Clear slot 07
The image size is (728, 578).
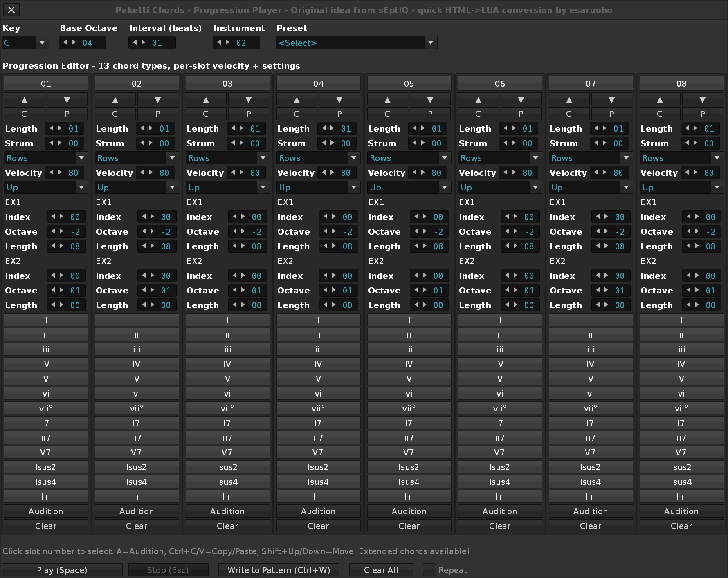tap(591, 526)
